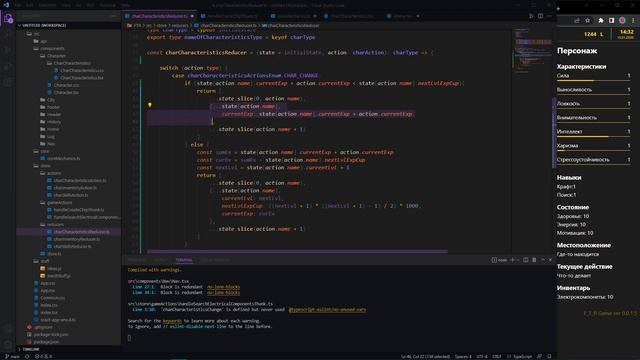Viewport: 640px width, 360px height.
Task: Follow the keywords link in terminal
Action: (172, 321)
